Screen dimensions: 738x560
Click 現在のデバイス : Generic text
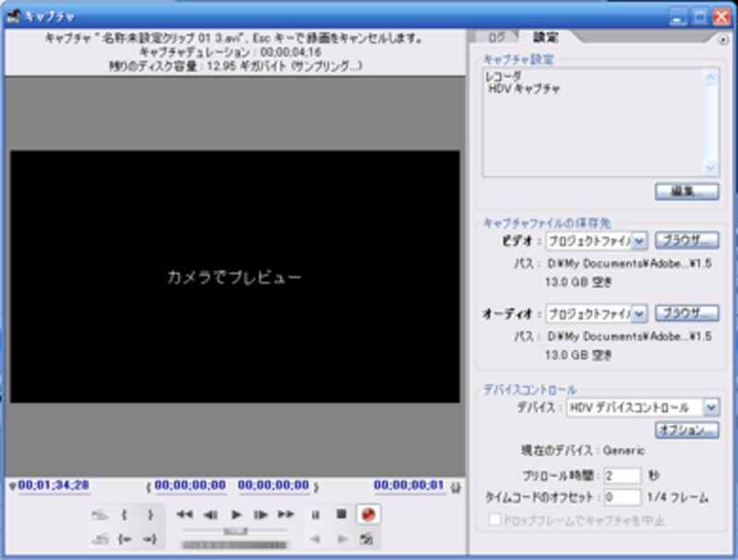click(583, 450)
